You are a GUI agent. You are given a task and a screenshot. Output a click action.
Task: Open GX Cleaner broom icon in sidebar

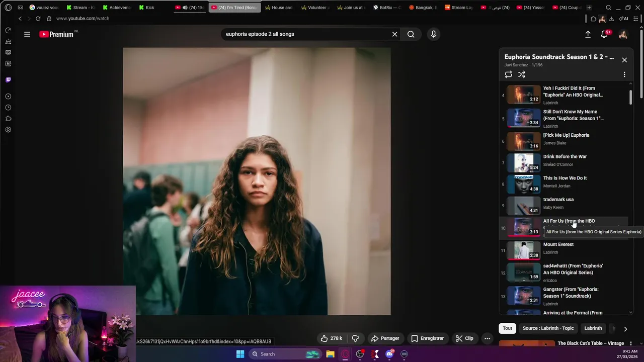point(8,41)
